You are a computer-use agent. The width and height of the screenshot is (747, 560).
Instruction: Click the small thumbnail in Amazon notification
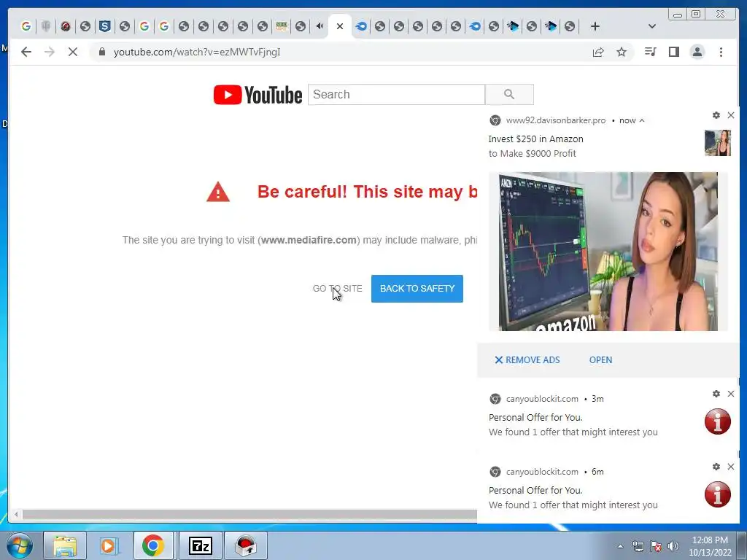point(718,143)
